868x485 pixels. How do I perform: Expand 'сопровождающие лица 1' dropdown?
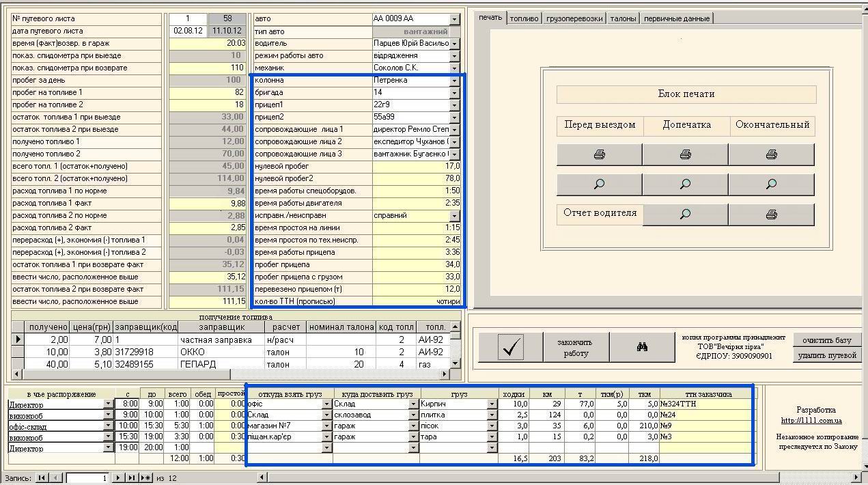(x=455, y=130)
